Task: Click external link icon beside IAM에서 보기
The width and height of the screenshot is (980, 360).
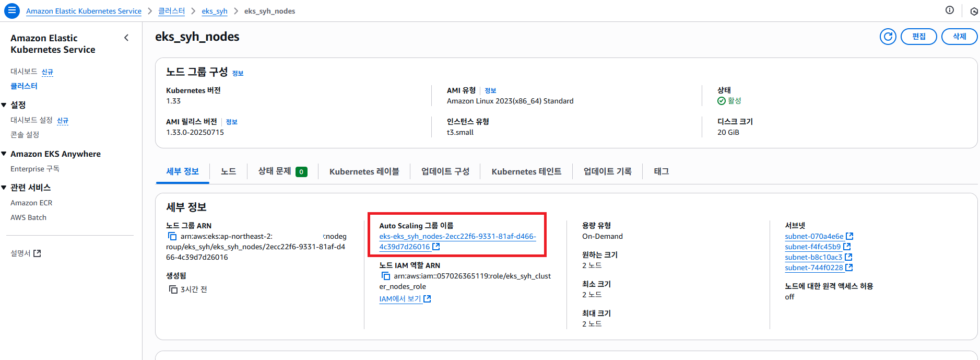Action: (427, 299)
